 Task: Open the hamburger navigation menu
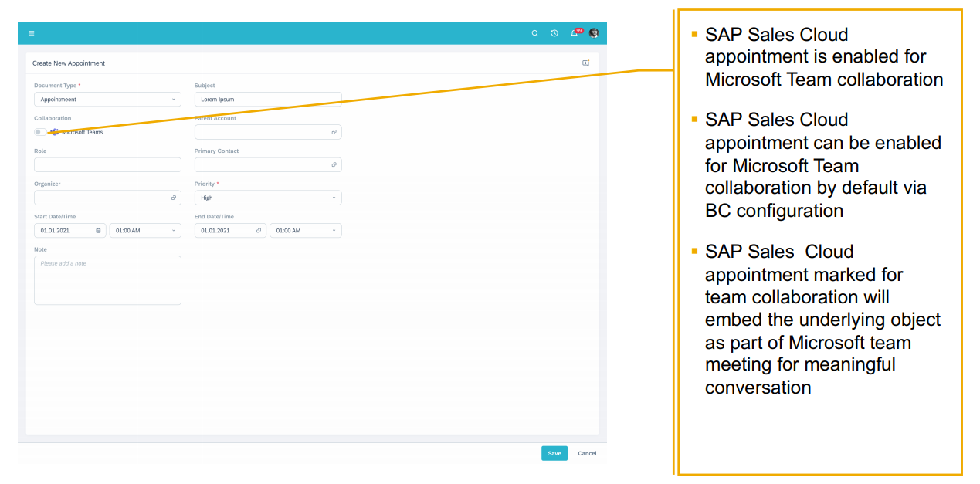pos(31,33)
